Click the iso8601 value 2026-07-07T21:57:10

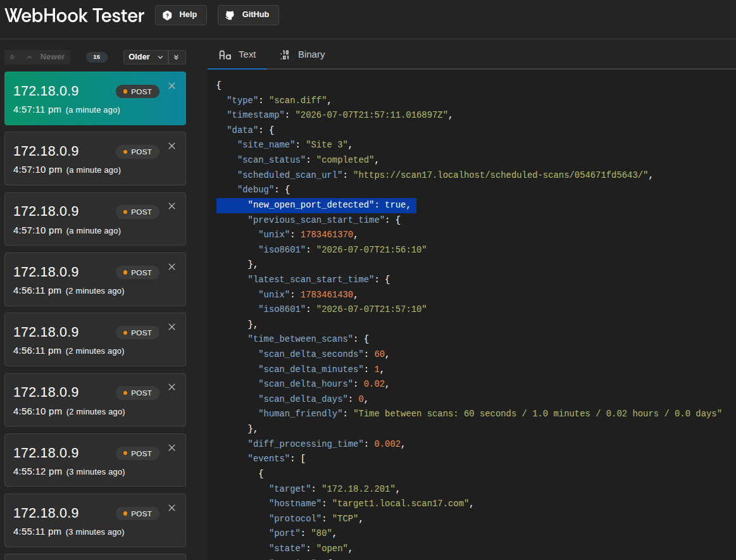point(371,309)
